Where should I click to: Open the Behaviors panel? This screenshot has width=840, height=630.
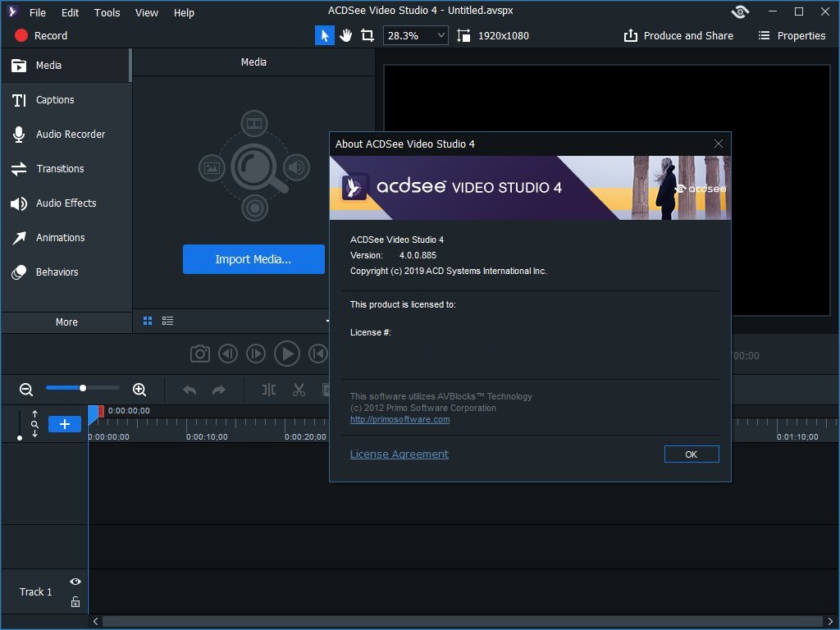66,272
